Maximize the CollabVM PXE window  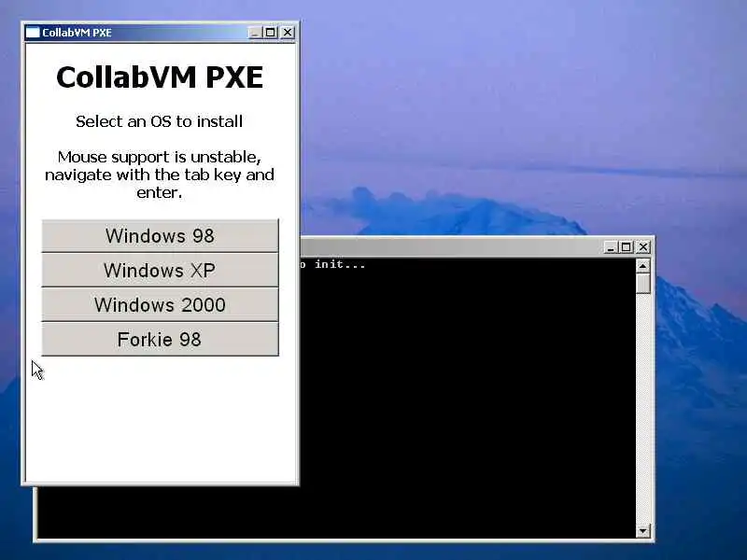pos(270,33)
